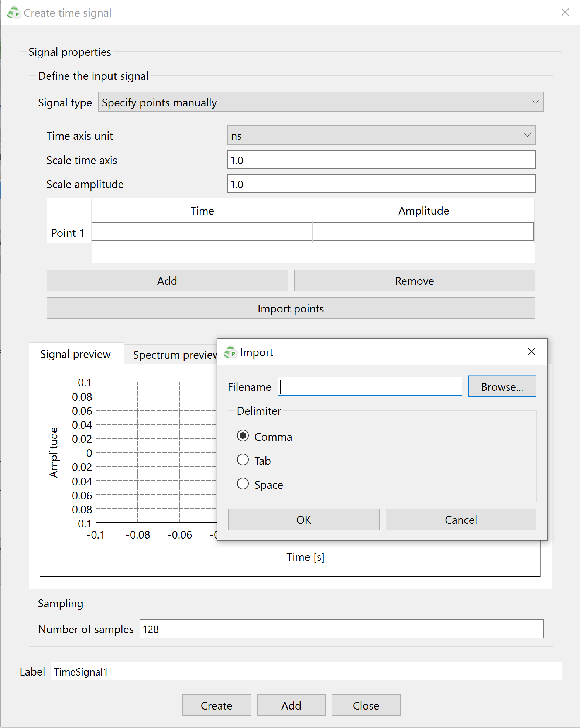Click the Time column header
The image size is (580, 728).
[x=202, y=211]
